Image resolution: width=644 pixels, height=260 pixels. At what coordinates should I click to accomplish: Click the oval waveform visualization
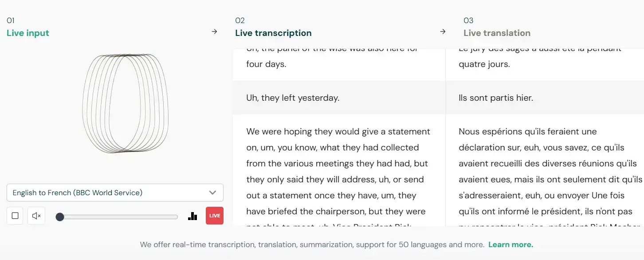click(126, 102)
